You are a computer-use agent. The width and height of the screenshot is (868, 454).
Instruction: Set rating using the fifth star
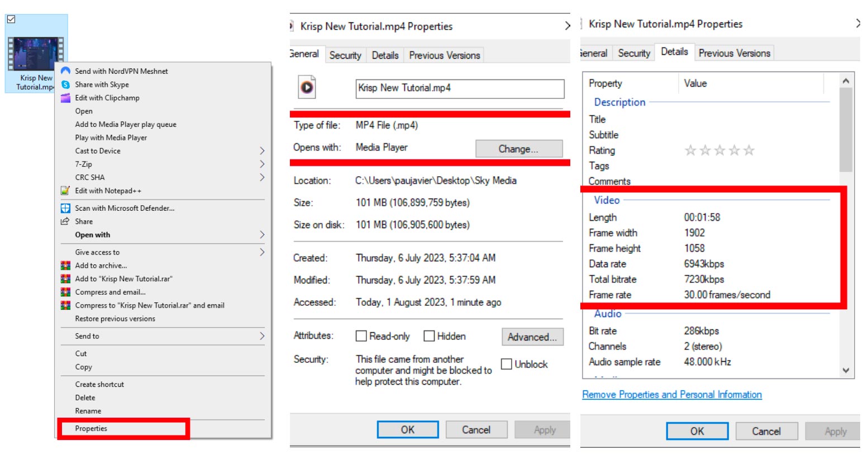tap(749, 150)
